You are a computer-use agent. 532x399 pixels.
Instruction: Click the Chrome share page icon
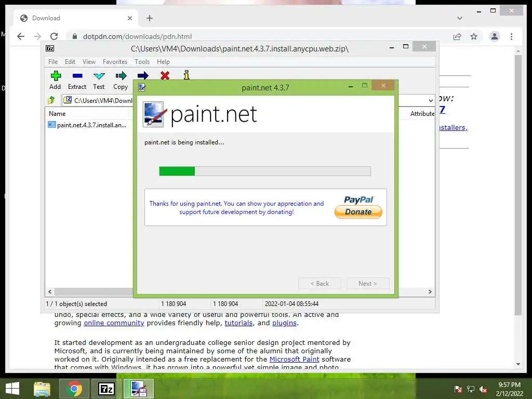(457, 36)
